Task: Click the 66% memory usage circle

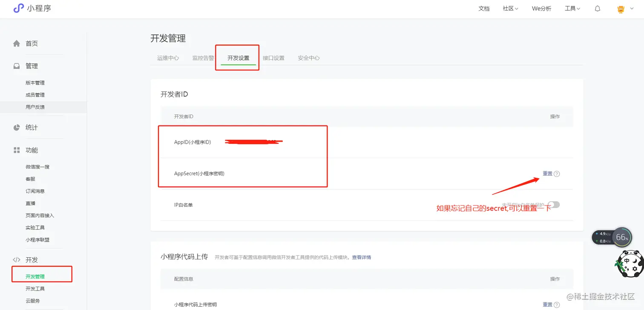Action: point(622,237)
